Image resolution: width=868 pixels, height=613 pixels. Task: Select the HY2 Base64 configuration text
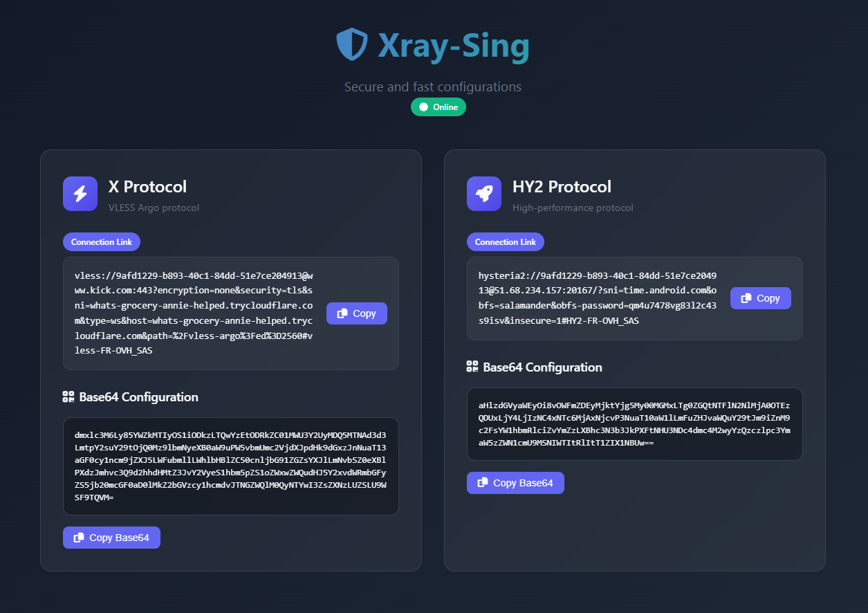point(634,423)
